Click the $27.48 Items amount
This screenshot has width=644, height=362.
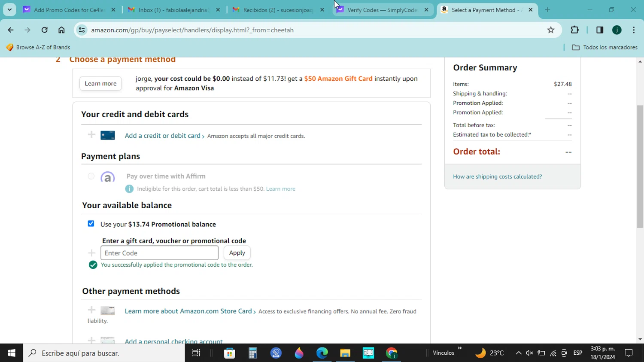tap(562, 84)
